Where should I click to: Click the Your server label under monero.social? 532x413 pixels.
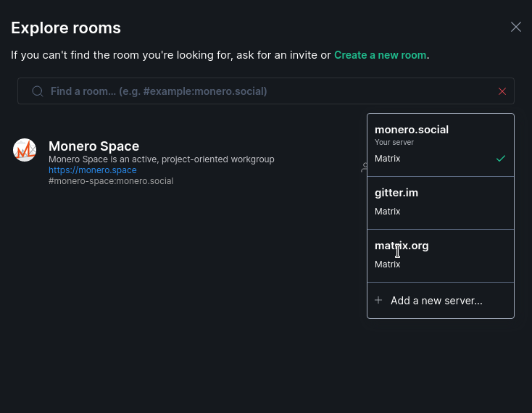click(x=394, y=143)
